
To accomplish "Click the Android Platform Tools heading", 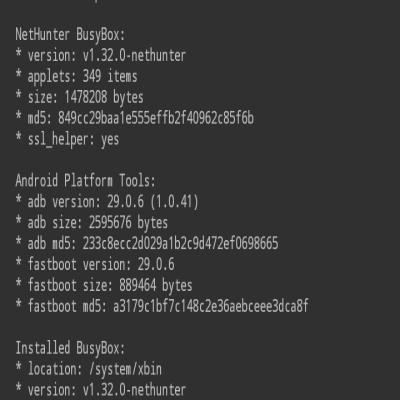I will [x=85, y=181].
